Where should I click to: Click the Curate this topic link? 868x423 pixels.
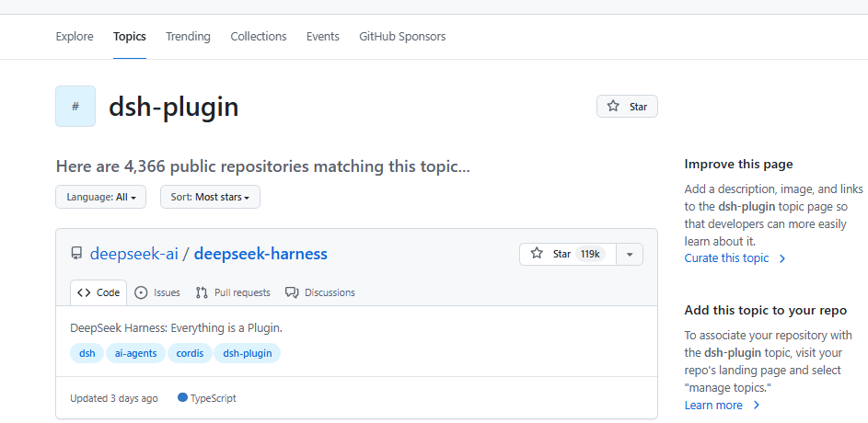coord(735,258)
